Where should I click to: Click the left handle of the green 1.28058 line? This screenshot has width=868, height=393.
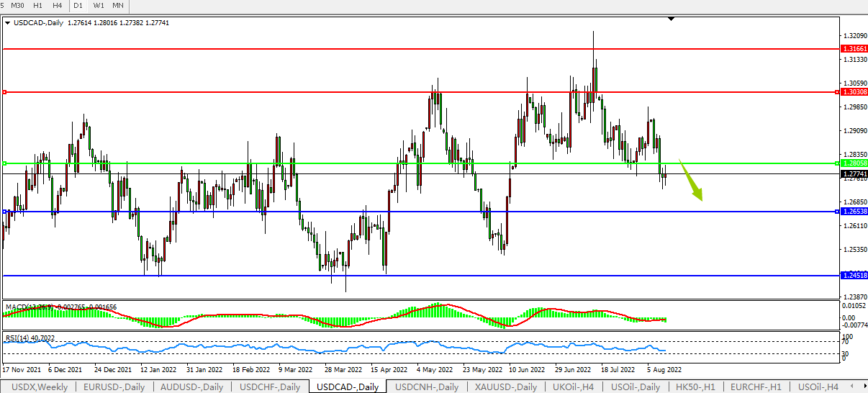click(4, 163)
